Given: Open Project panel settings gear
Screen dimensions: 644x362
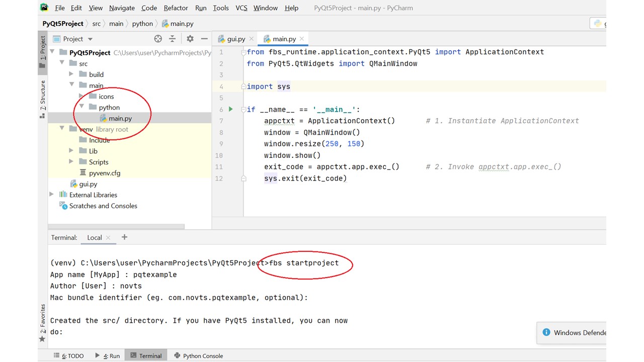Looking at the screenshot, I should coord(190,39).
